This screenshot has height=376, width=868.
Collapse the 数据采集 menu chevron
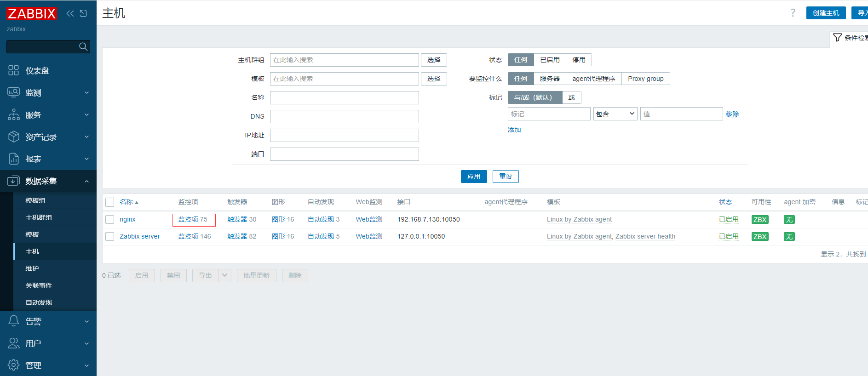pos(86,181)
